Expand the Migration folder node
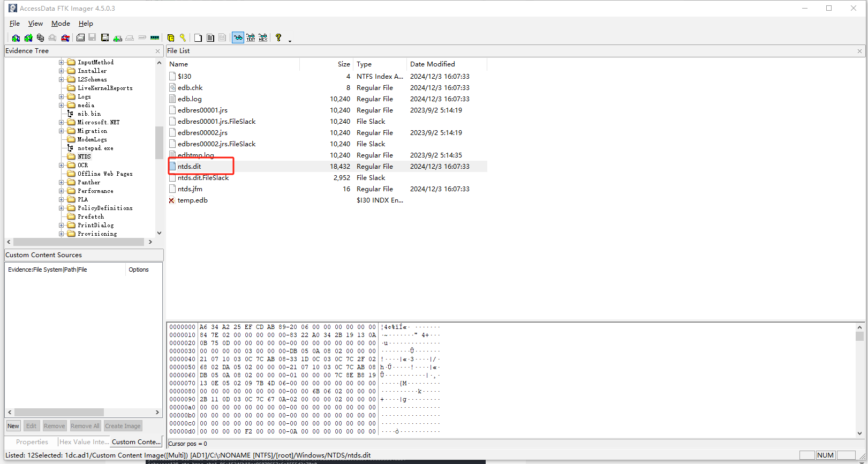This screenshot has width=868, height=464. [x=61, y=131]
